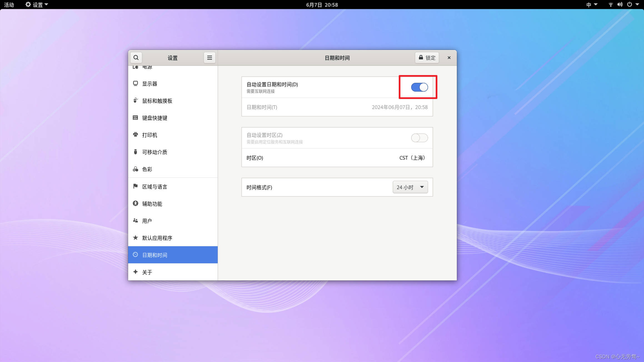This screenshot has height=362, width=644.
Task: Click the search icon in Settings header
Action: (x=136, y=58)
